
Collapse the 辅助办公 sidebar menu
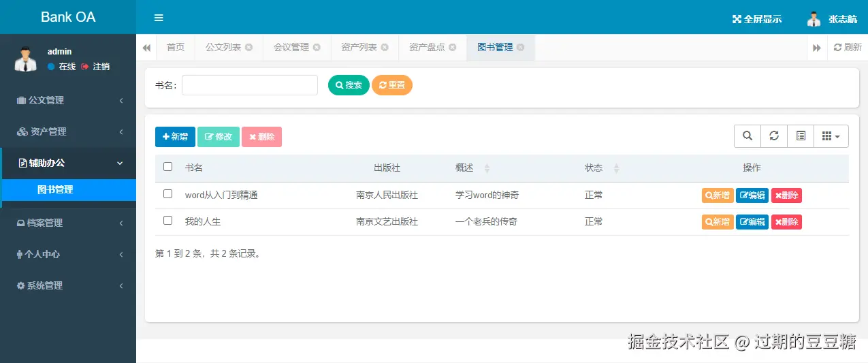click(x=68, y=163)
